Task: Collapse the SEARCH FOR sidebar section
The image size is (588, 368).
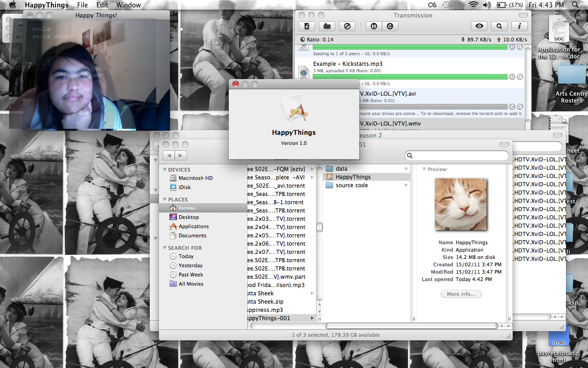Action: tap(165, 248)
